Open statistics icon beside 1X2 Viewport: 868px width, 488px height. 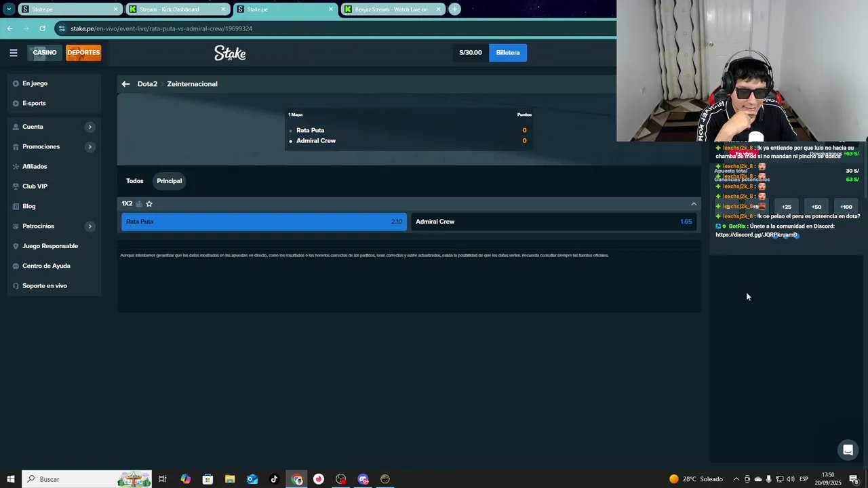coord(139,204)
